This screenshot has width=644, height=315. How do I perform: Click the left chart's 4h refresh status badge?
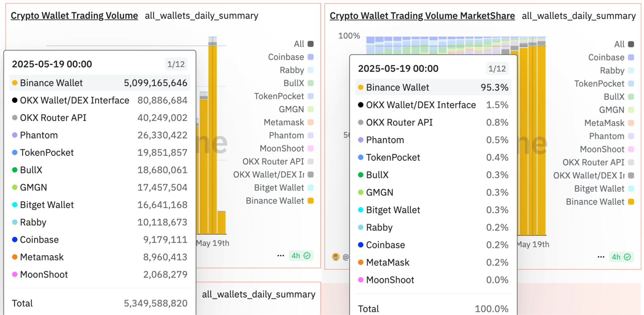[x=301, y=256]
